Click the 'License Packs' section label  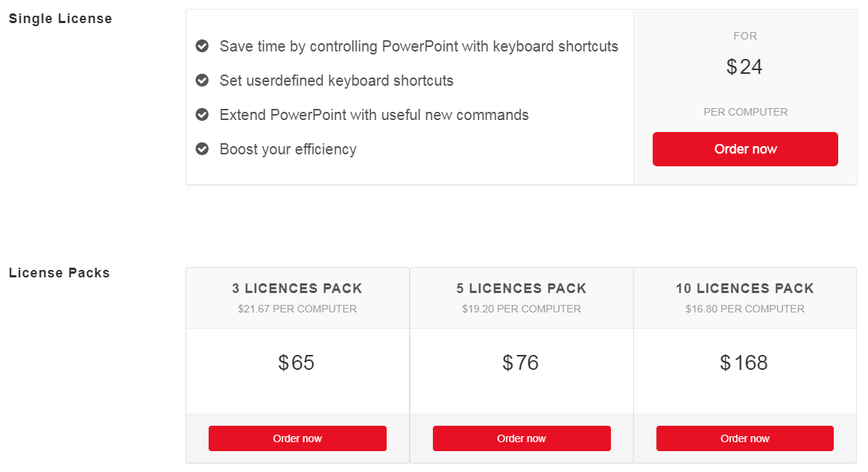(60, 273)
